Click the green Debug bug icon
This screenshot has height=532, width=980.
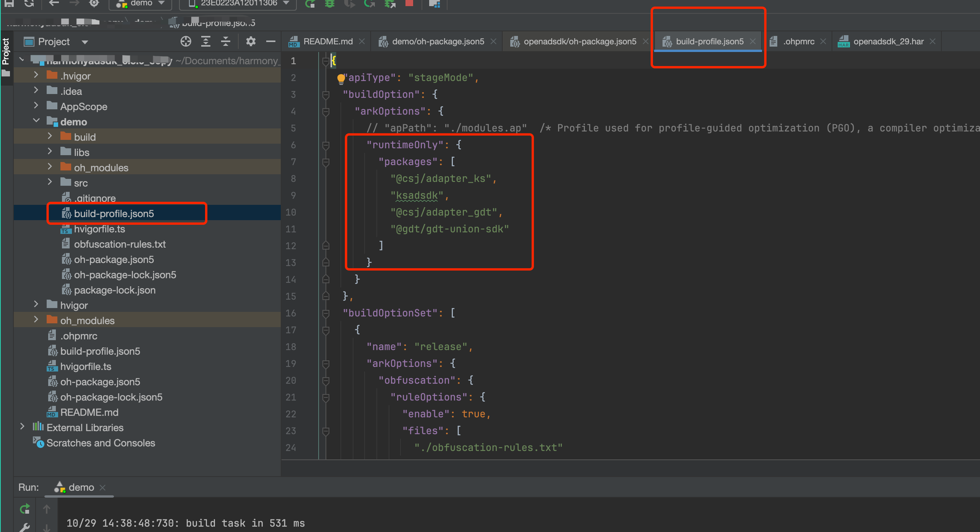(329, 3)
